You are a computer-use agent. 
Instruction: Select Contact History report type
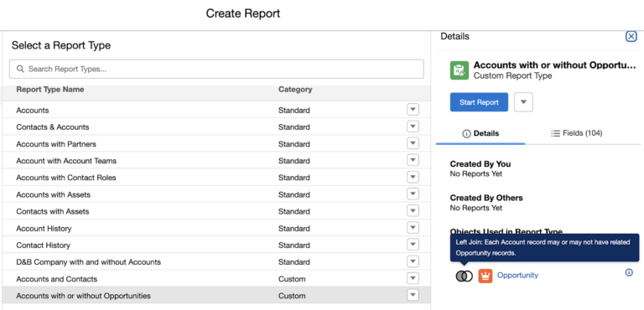point(43,245)
